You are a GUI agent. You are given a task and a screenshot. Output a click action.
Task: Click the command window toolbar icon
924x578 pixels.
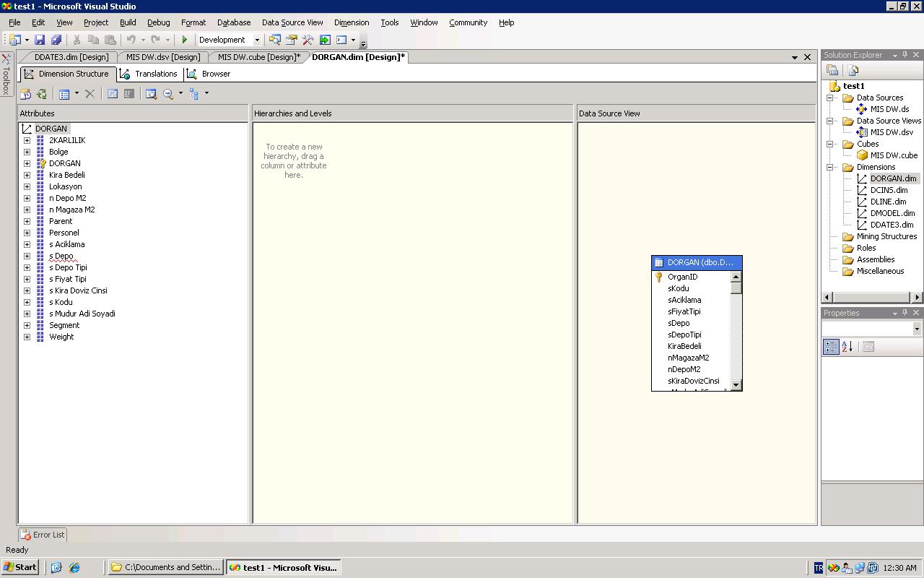(x=341, y=40)
